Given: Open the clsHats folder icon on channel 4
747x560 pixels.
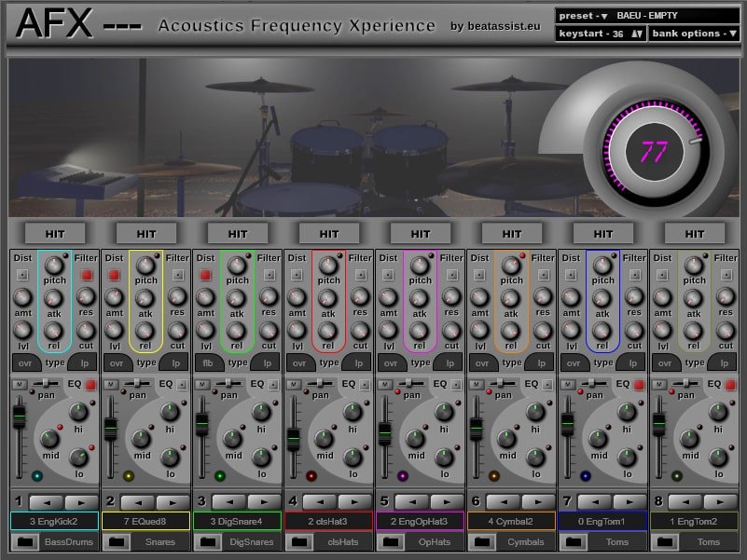Looking at the screenshot, I should (x=299, y=542).
